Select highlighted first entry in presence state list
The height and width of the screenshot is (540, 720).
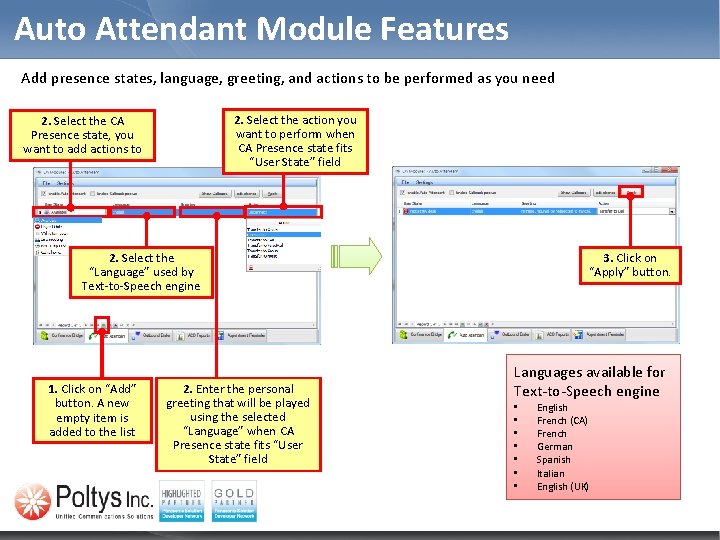[68, 220]
